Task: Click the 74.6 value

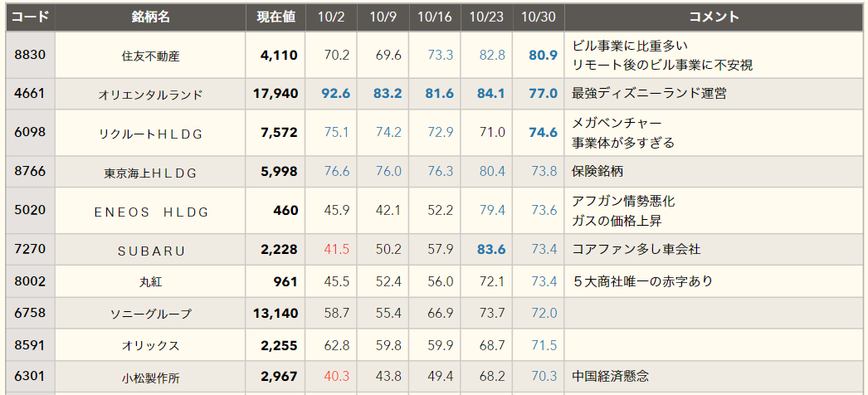Action: [x=543, y=133]
